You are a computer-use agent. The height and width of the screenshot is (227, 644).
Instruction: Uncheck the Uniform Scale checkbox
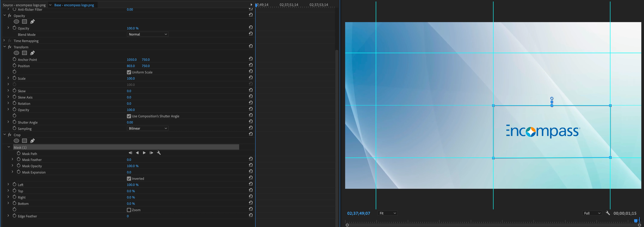[x=129, y=72]
